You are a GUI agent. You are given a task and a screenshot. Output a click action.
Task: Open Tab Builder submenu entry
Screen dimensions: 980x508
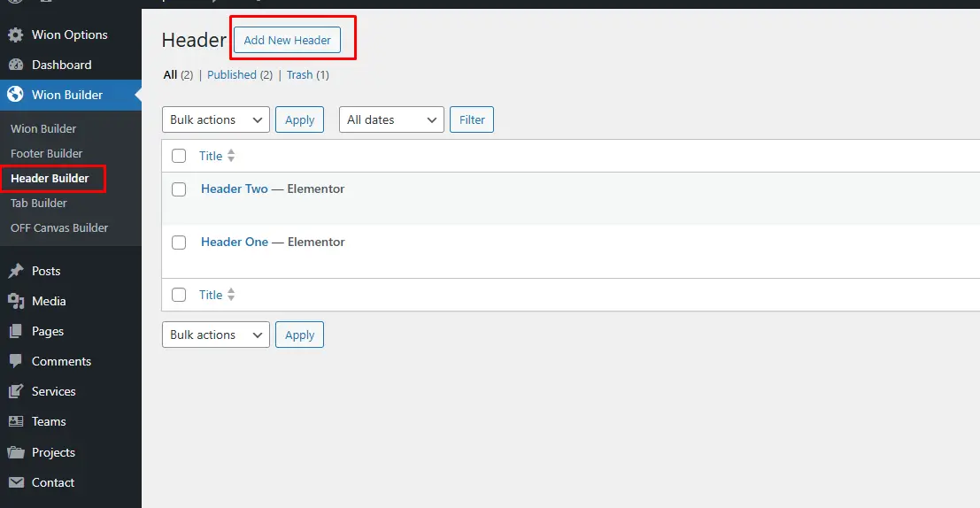38,203
